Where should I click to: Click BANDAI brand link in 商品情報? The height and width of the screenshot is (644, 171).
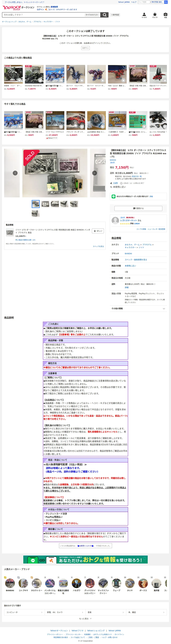pos(128,254)
